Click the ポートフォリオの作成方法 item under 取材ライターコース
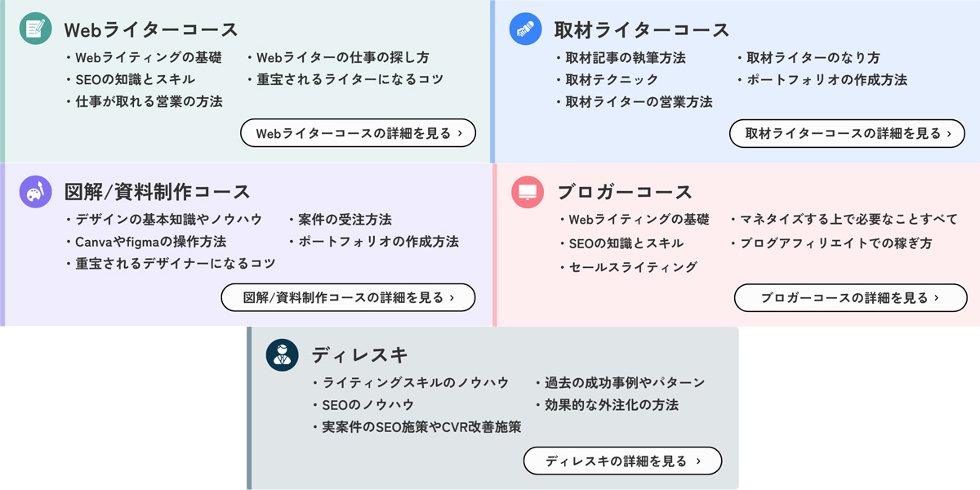Image resolution: width=980 pixels, height=490 pixels. 822,79
